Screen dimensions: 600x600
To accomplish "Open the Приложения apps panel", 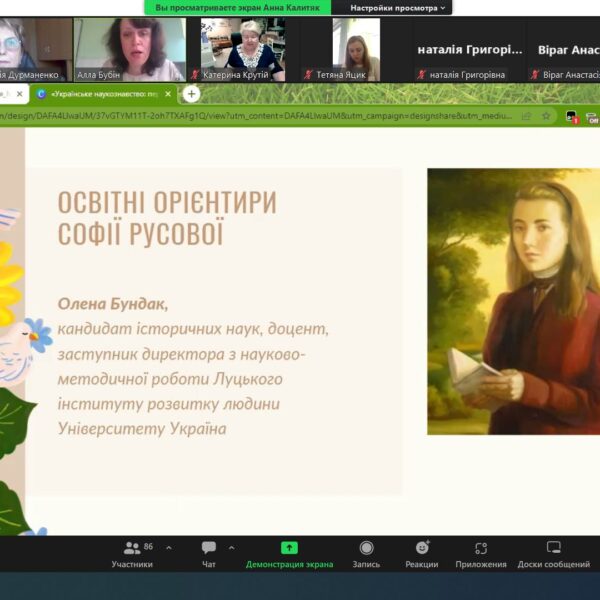I will point(481,553).
